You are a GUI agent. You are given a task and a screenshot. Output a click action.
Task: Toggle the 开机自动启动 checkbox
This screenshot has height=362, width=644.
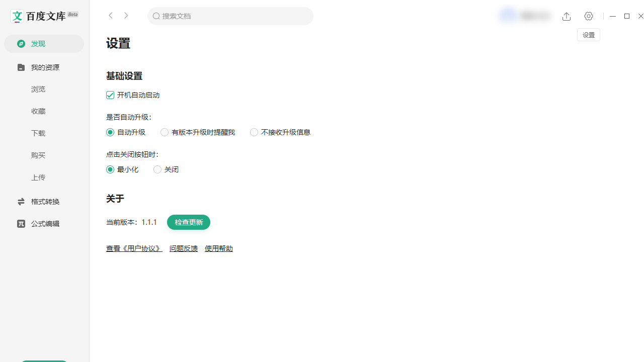(110, 95)
